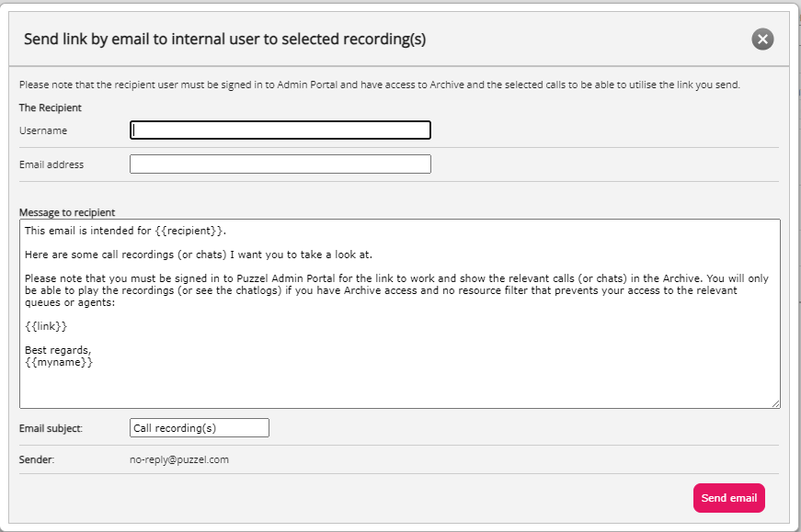Focus the Email address text box
Screen dimensions: 801x532
click(x=280, y=164)
